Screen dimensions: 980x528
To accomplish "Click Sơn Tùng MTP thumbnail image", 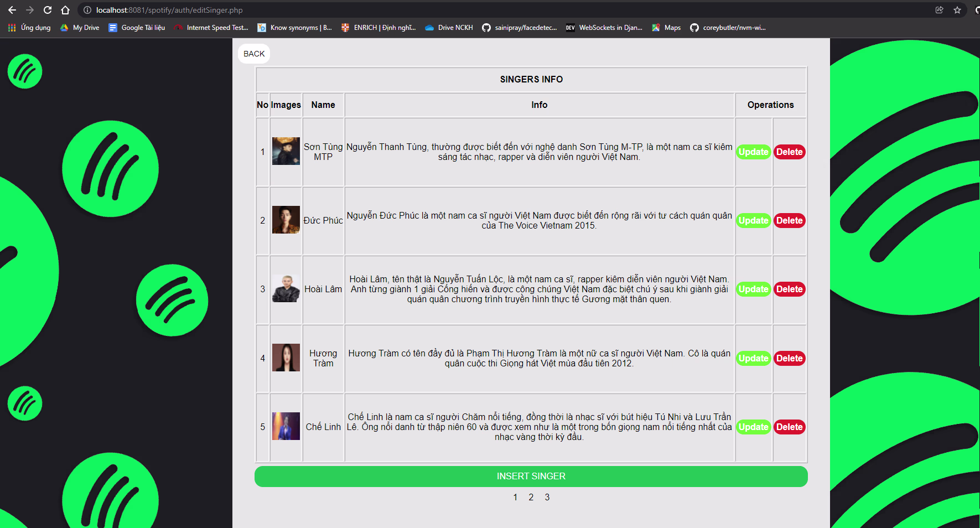I will point(286,151).
